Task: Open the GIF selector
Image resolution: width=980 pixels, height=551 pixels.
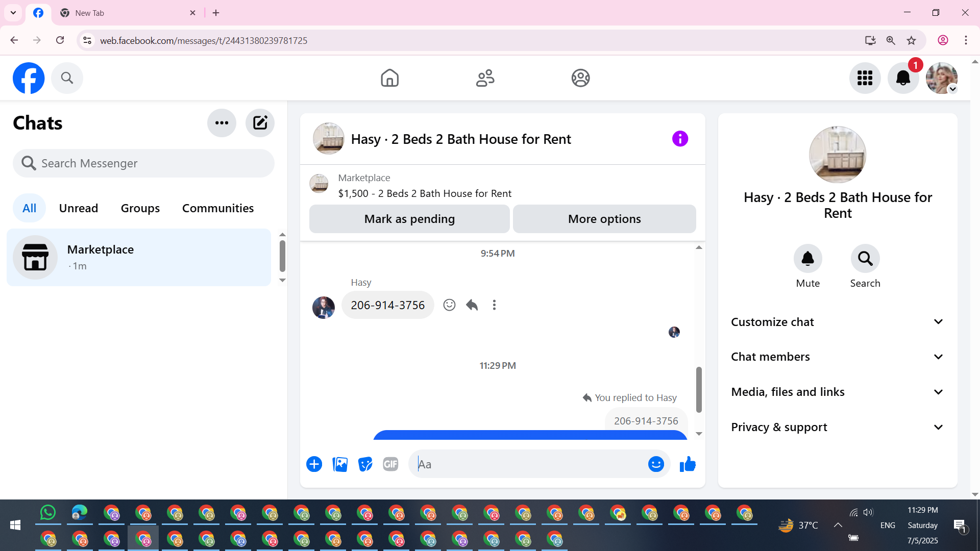Action: pyautogui.click(x=390, y=464)
